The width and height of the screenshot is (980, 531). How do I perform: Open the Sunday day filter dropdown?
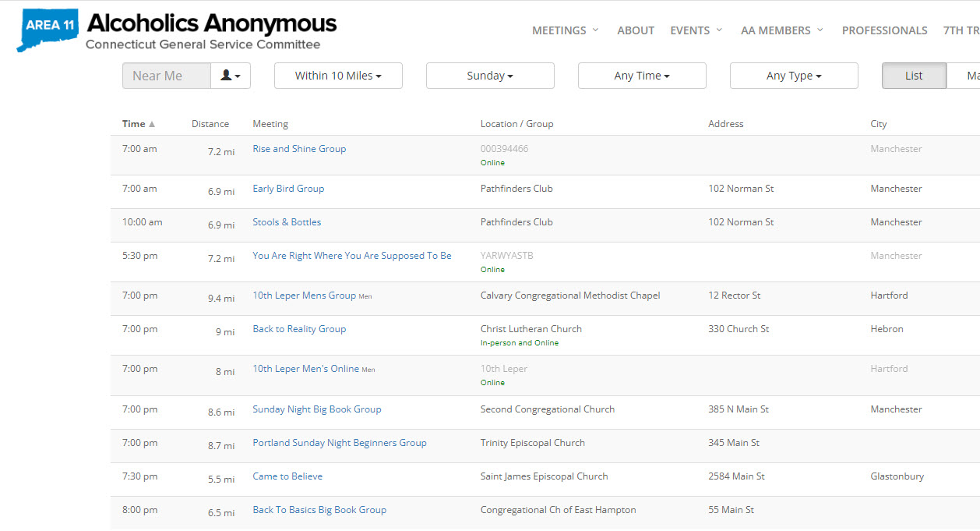tap(490, 76)
